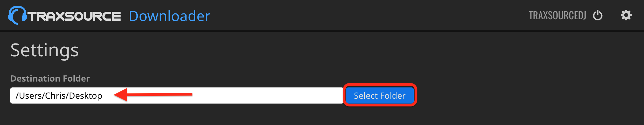
Task: Click the blue Downloader title
Action: point(169,16)
